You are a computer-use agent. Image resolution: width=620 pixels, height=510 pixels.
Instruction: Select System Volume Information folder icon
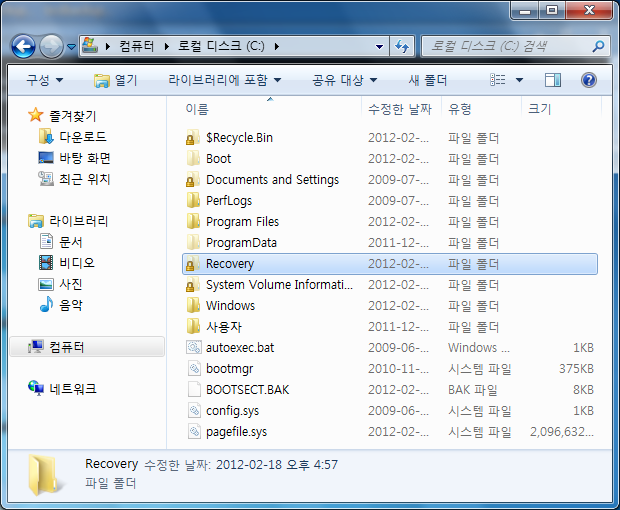coord(193,285)
